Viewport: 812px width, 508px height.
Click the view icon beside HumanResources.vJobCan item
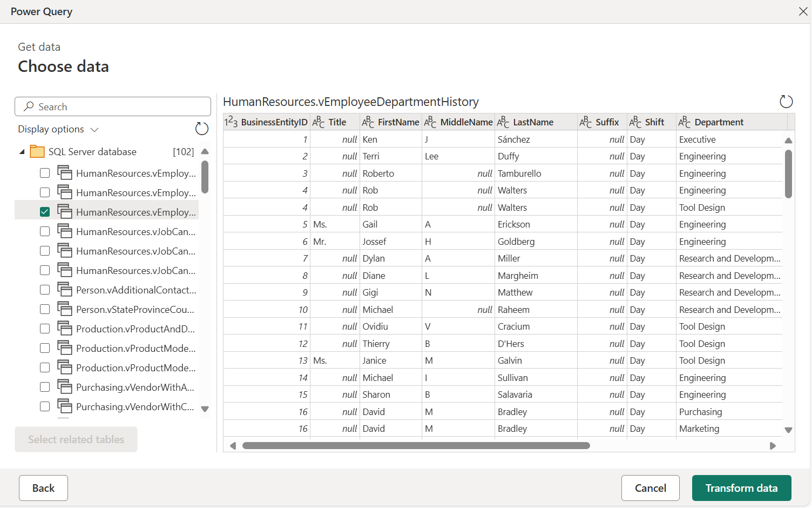click(x=65, y=231)
